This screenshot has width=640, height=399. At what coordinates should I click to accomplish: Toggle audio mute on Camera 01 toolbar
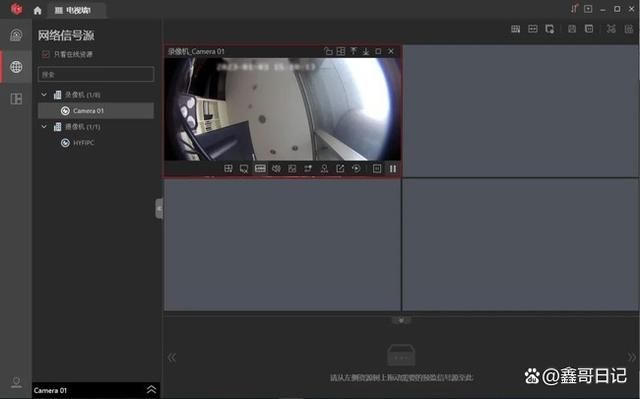coord(276,168)
